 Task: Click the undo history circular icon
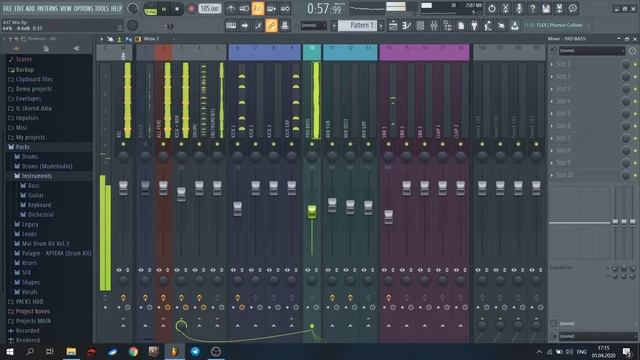tap(492, 9)
